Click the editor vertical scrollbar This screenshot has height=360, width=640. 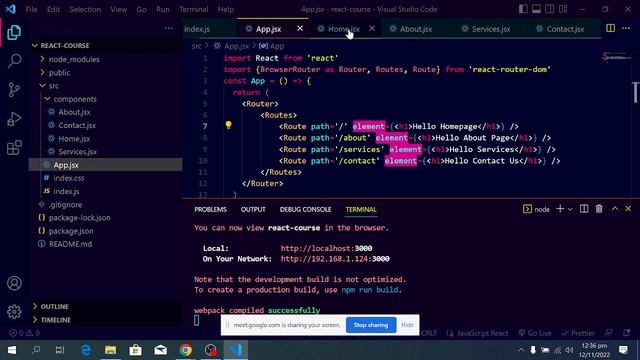point(636,93)
